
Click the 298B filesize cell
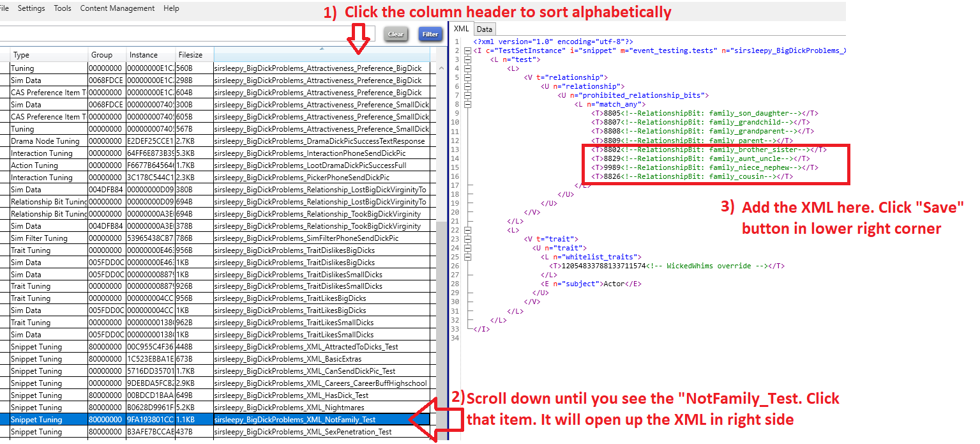point(194,80)
